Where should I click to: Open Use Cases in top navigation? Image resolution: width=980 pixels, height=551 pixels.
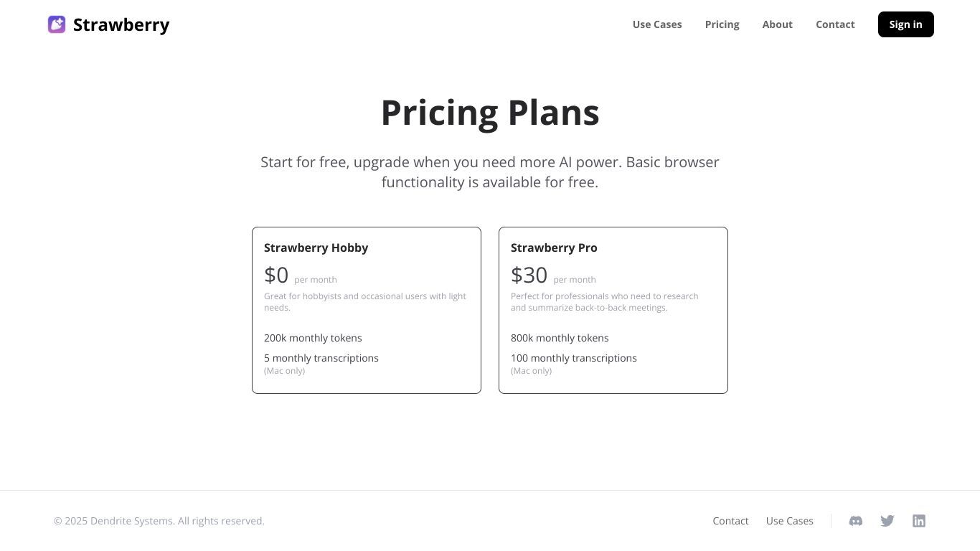pos(657,24)
